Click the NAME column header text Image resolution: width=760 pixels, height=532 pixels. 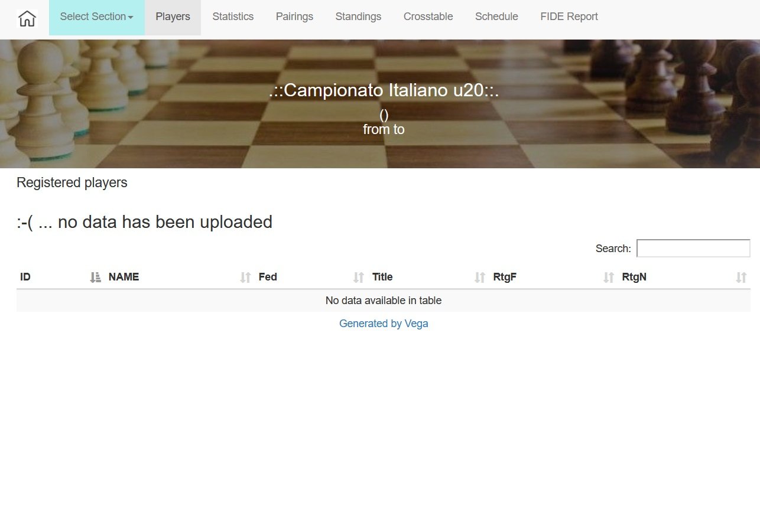coord(124,277)
